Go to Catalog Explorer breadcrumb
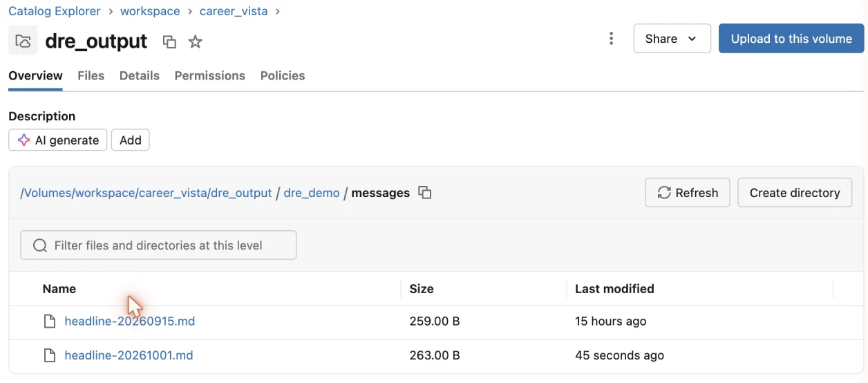The image size is (868, 383). [55, 12]
